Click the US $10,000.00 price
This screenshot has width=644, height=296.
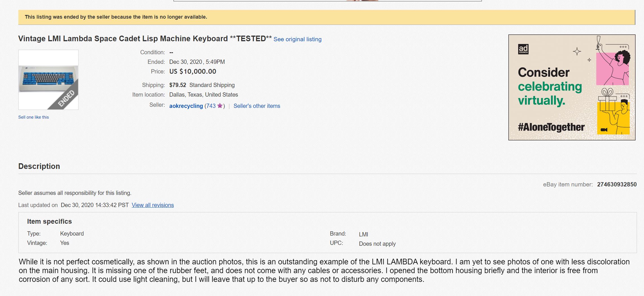pyautogui.click(x=192, y=71)
